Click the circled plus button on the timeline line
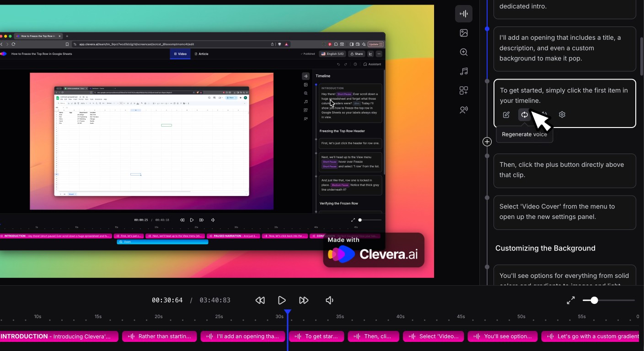The height and width of the screenshot is (351, 644). (487, 142)
